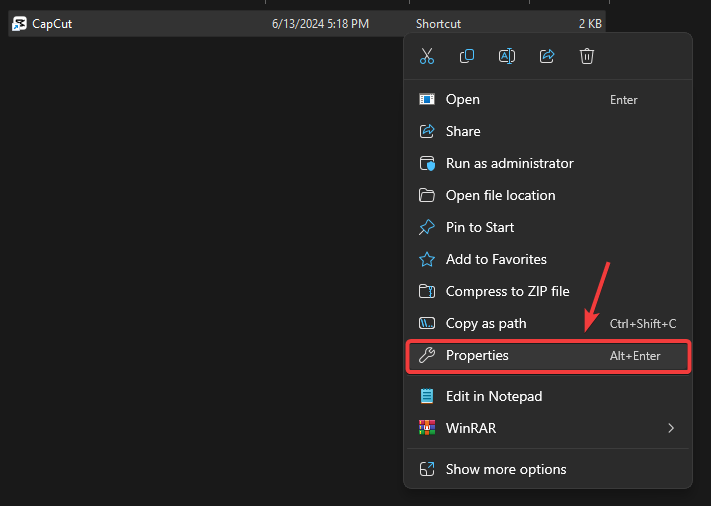Image resolution: width=711 pixels, height=506 pixels.
Task: Choose Pin to Start
Action: pyautogui.click(x=548, y=227)
